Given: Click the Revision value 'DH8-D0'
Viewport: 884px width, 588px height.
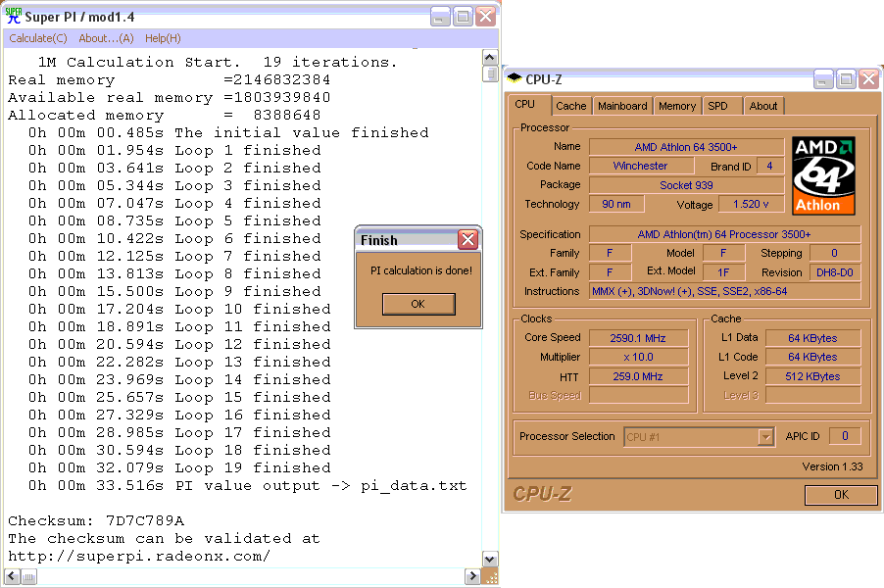Looking at the screenshot, I should pyautogui.click(x=835, y=272).
